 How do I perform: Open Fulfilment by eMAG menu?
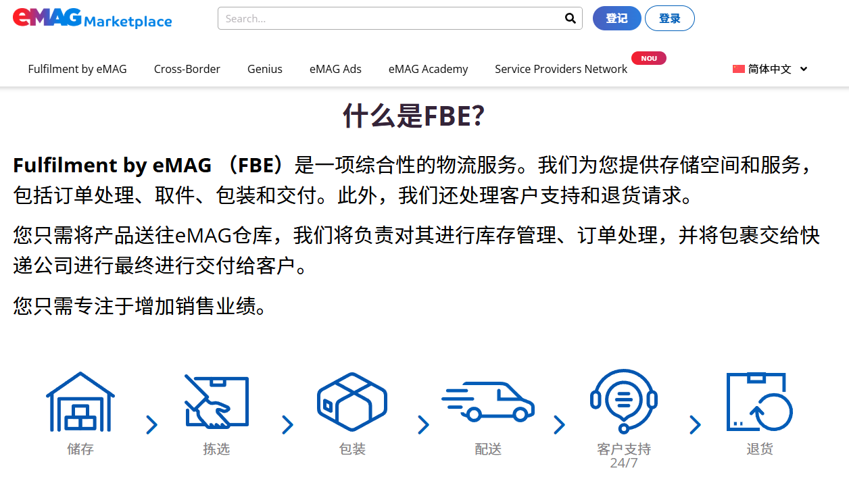[77, 69]
